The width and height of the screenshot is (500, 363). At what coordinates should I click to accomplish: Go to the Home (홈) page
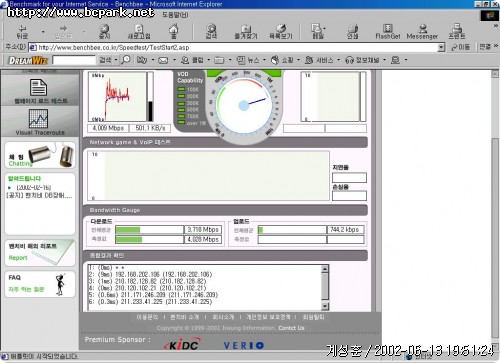tap(173, 32)
